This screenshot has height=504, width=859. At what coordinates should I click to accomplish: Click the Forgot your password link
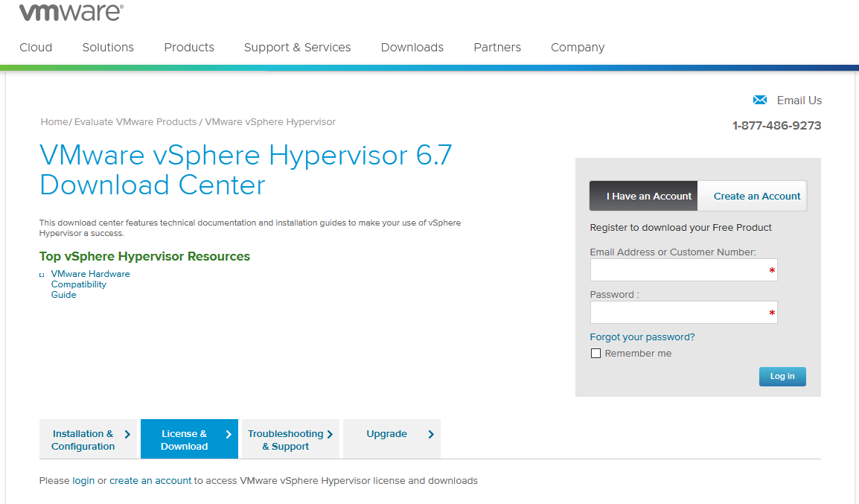[642, 337]
